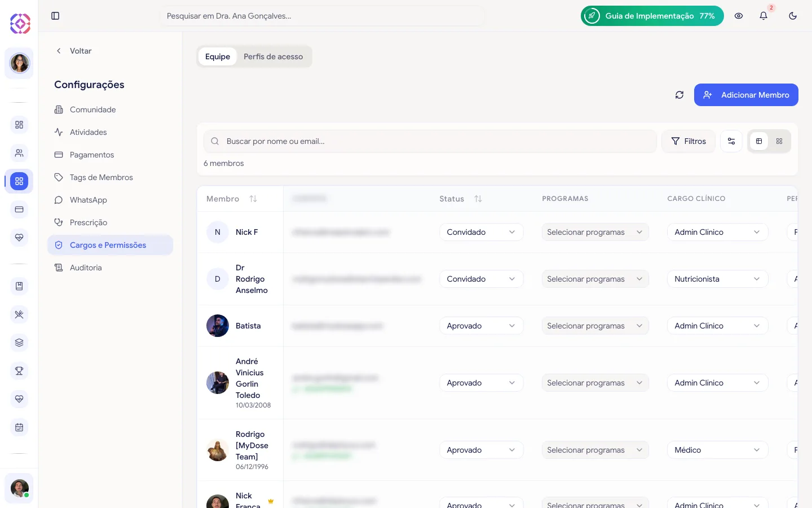The image size is (812, 508).
Task: Open the trophy icon in rail
Action: (19, 371)
